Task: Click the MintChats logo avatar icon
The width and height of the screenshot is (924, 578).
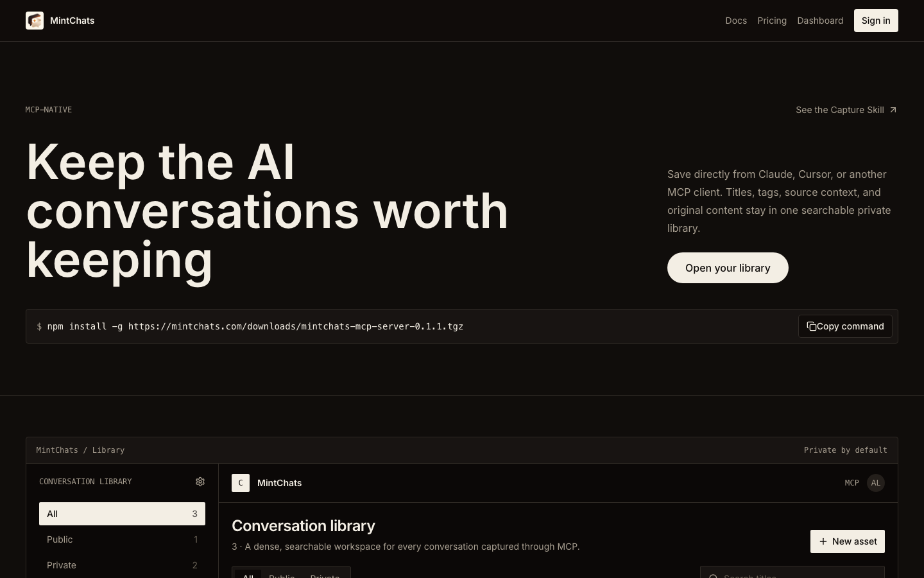Action: coord(35,21)
